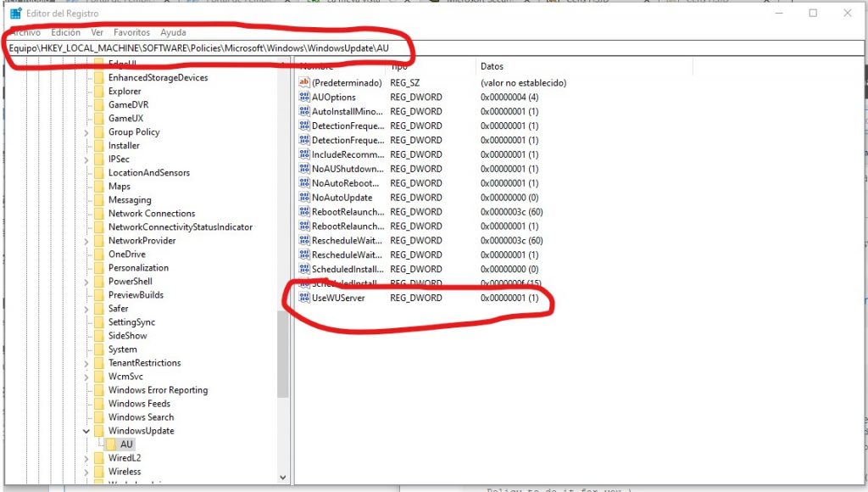Select the Windows Error Reporting key

coord(158,390)
